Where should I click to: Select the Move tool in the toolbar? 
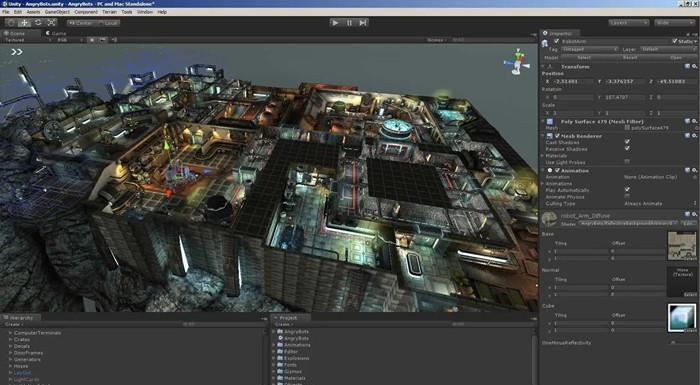[x=25, y=22]
